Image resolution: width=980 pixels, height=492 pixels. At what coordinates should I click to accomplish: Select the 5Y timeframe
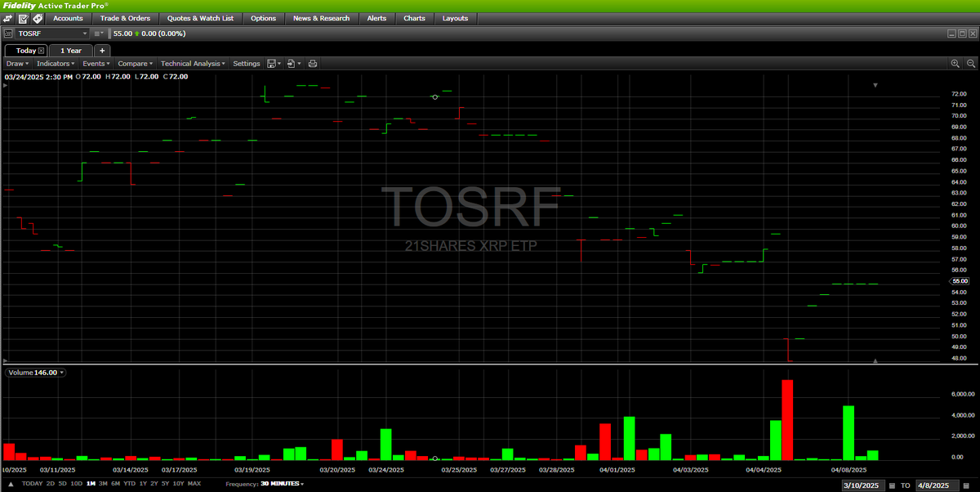click(x=166, y=484)
